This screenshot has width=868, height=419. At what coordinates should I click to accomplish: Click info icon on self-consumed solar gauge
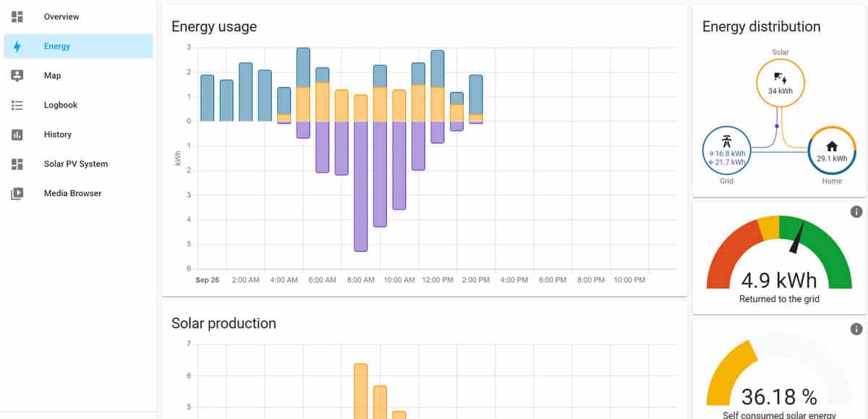coord(856,329)
